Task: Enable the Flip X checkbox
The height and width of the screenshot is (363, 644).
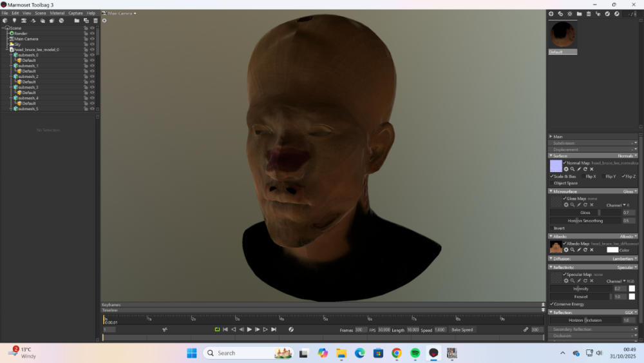Action: [x=583, y=177]
